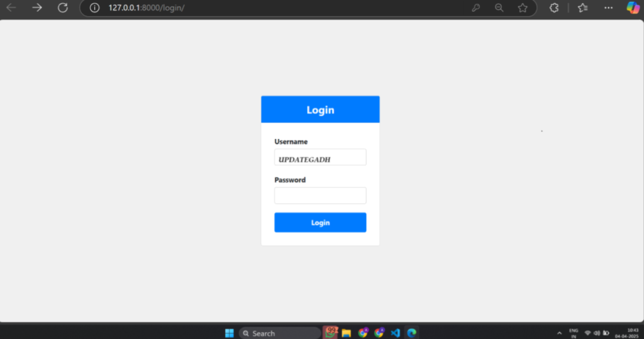This screenshot has height=339, width=644.
Task: Click the blue Login submit button
Action: 320,222
